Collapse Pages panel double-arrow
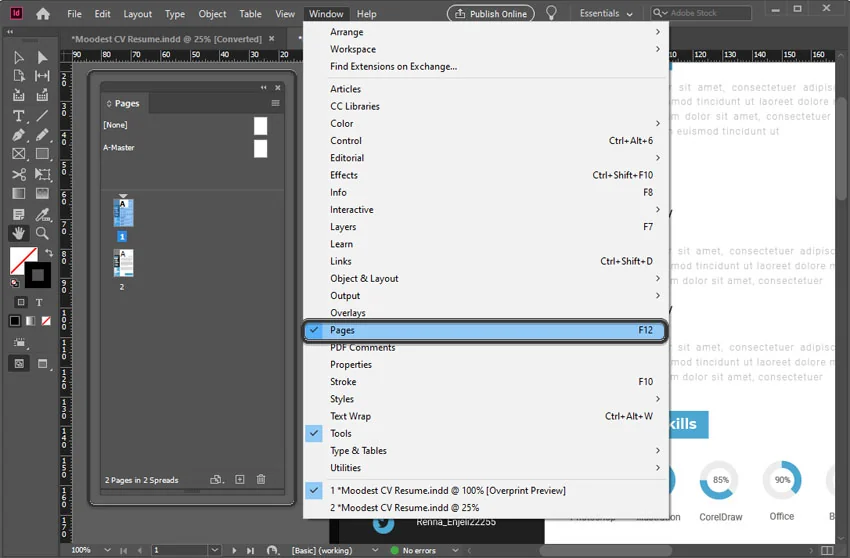The image size is (850, 558). 263,87
